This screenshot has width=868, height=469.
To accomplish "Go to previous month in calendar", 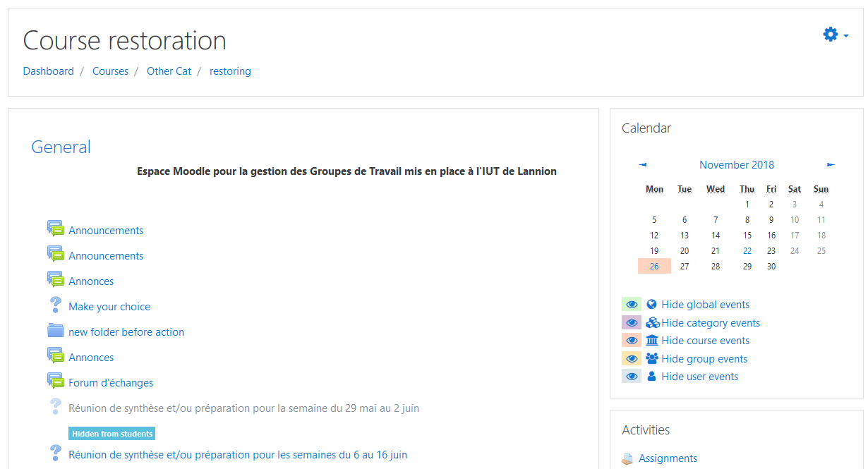I will pos(643,164).
